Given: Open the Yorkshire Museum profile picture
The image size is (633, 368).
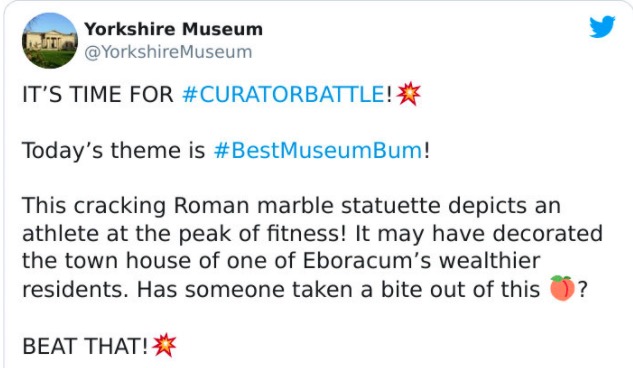Looking at the screenshot, I should click(x=50, y=40).
